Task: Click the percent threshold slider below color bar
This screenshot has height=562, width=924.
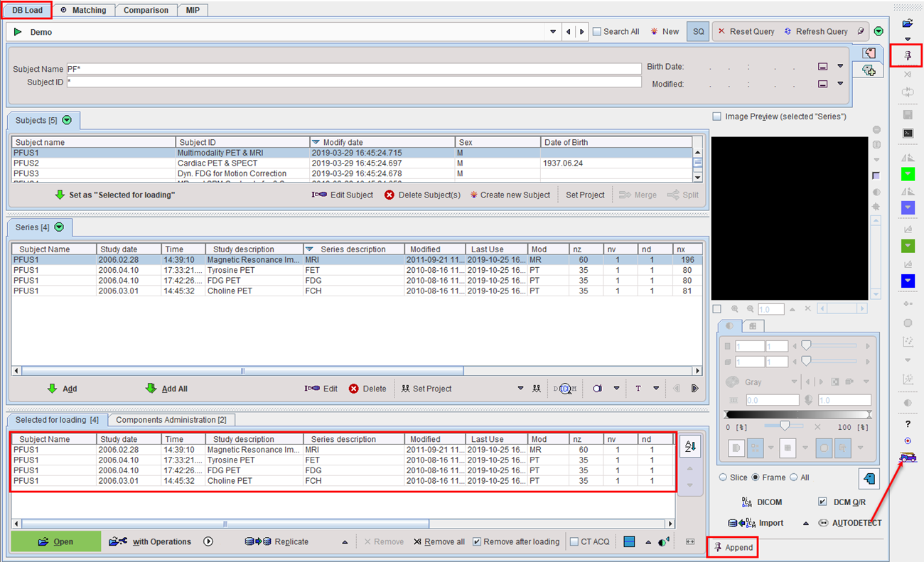Action: tap(785, 426)
